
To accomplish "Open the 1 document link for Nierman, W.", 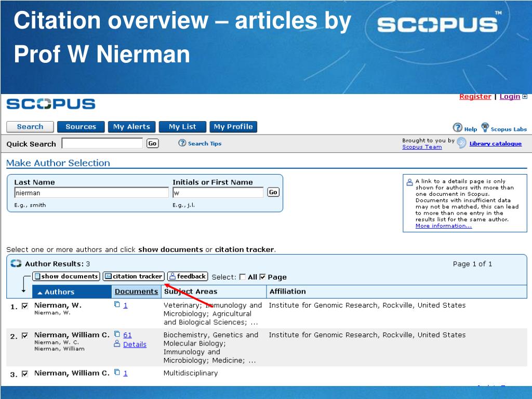I will (125, 305).
